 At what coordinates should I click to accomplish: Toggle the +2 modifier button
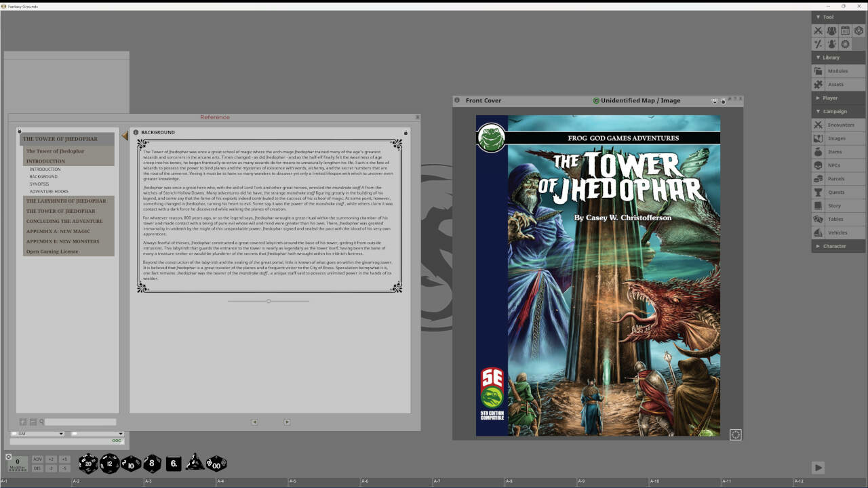click(x=52, y=459)
